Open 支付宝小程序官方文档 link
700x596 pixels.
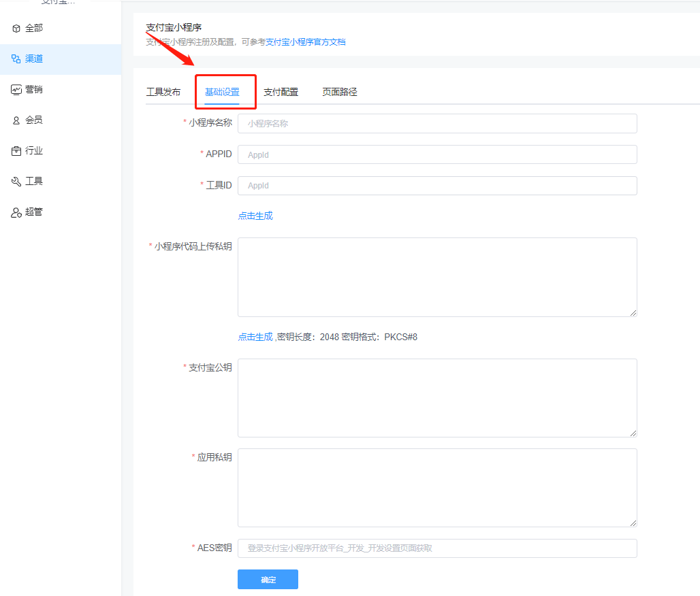pos(305,42)
